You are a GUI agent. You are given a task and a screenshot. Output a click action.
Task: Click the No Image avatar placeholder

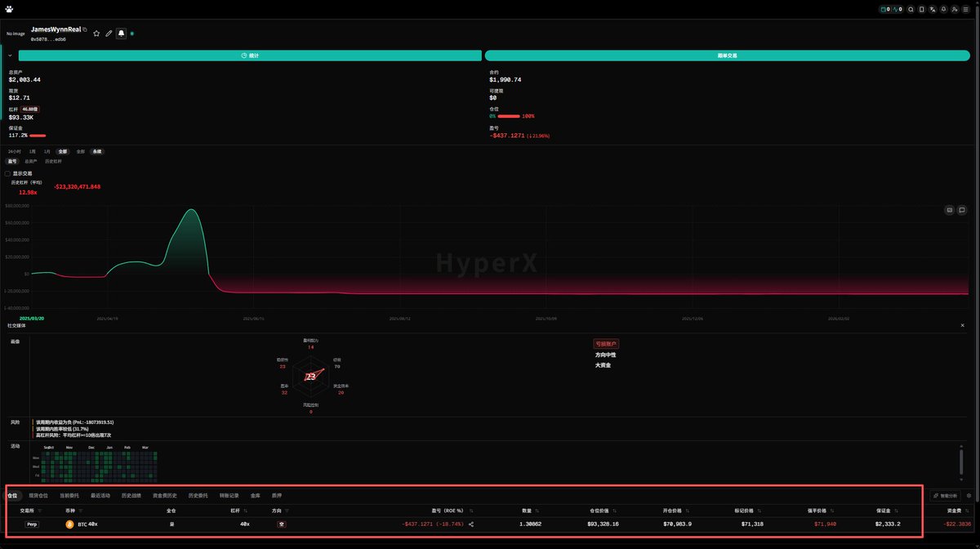[16, 33]
